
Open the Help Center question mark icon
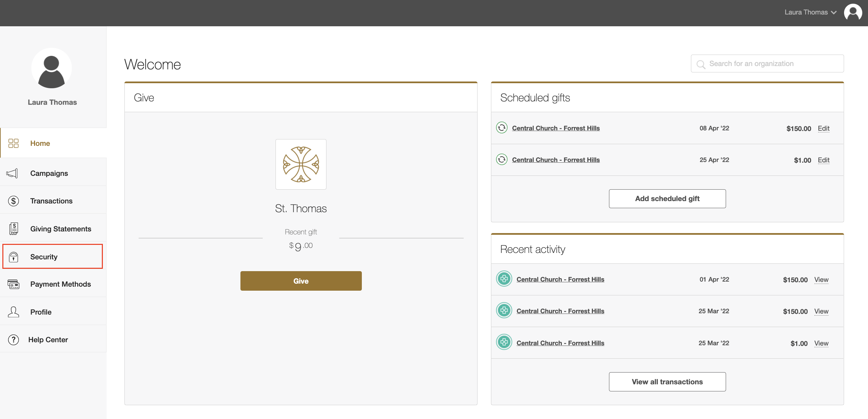pyautogui.click(x=13, y=339)
